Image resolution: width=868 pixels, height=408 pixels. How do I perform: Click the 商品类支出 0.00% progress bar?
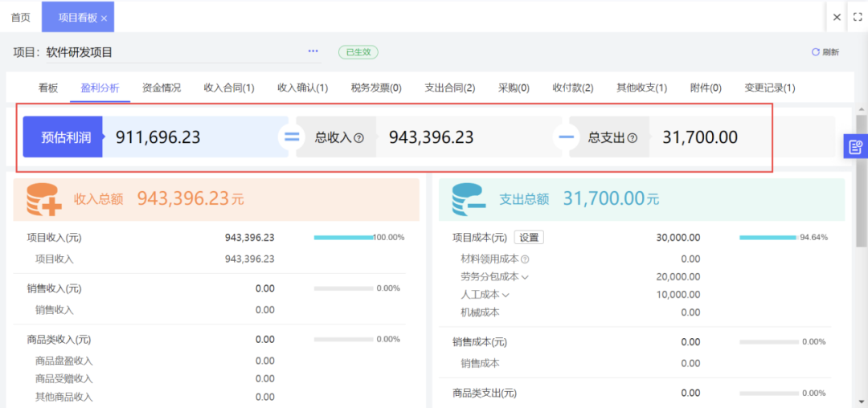(769, 393)
